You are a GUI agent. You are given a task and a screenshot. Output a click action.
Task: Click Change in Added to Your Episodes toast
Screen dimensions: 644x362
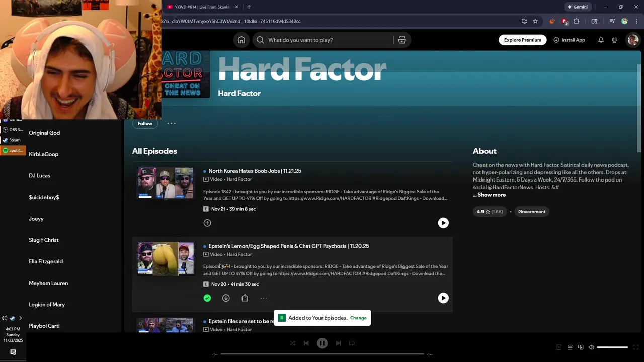tap(358, 318)
